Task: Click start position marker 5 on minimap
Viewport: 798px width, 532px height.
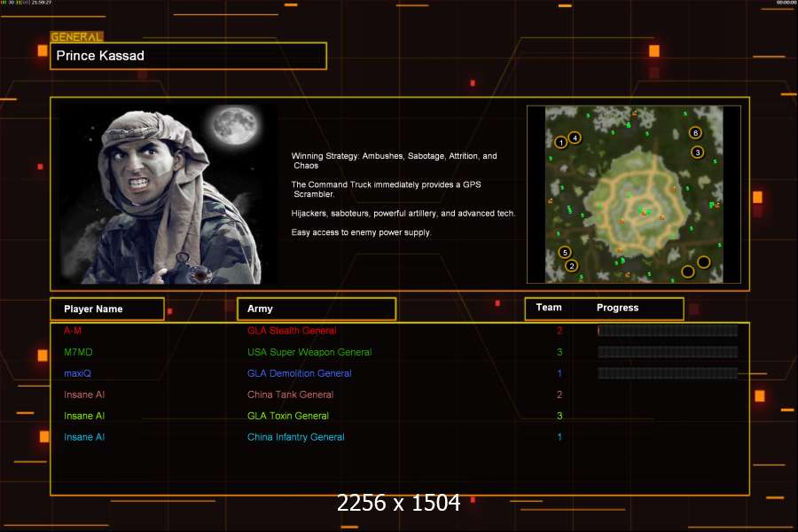Action: 565,252
